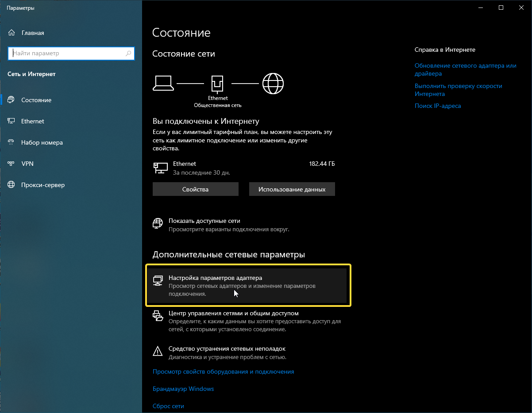
Task: Open the Набор номера section
Action: pos(71,142)
